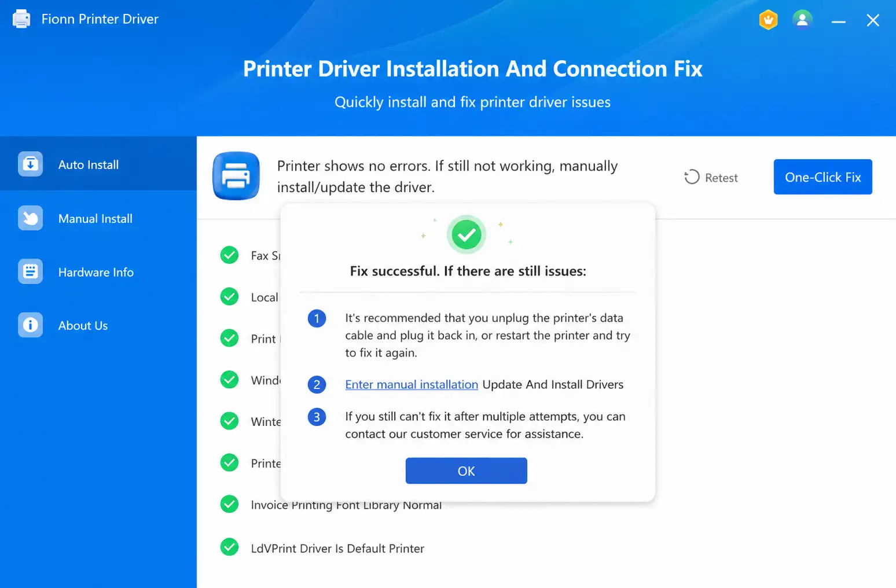The image size is (896, 588).
Task: Click the green success checkmark in the dialog
Action: pos(467,234)
